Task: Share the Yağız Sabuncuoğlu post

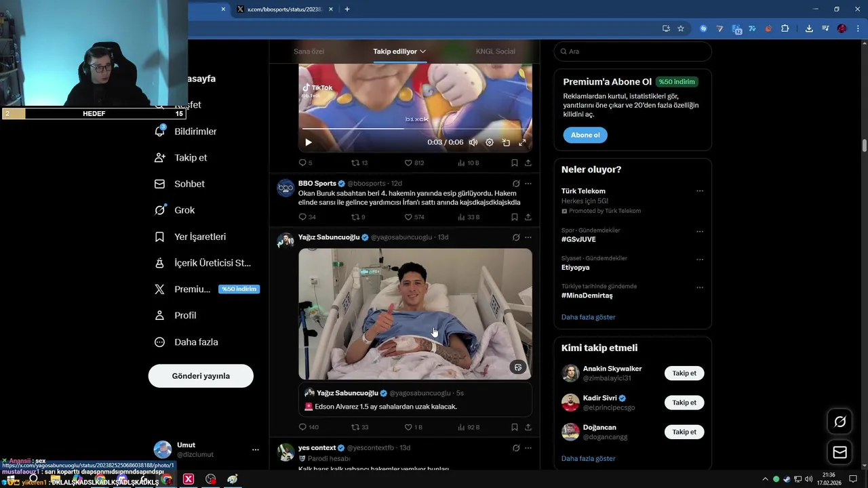Action: 528,427
